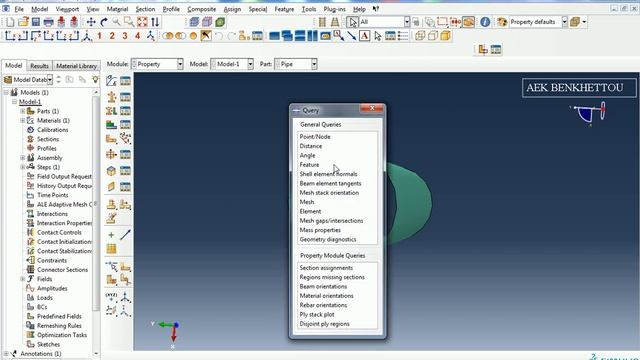Select Ply stack plot query
The image size is (640, 360).
317,315
